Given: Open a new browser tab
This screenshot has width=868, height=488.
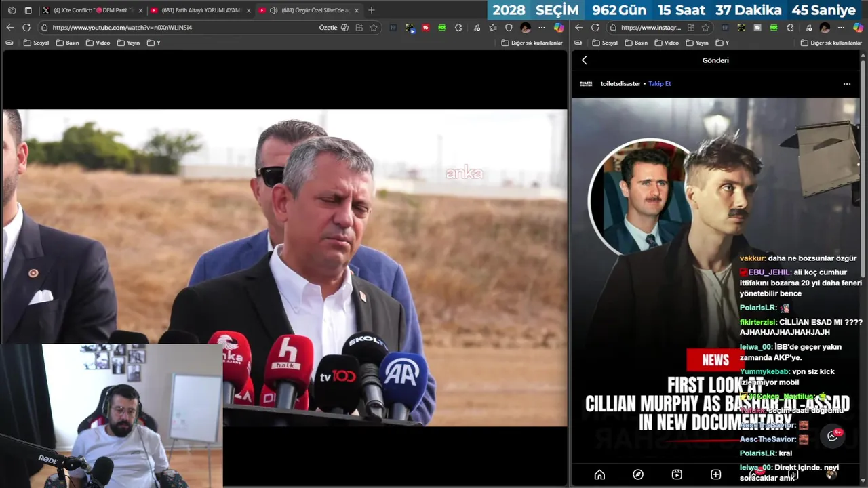Looking at the screenshot, I should coord(371,10).
